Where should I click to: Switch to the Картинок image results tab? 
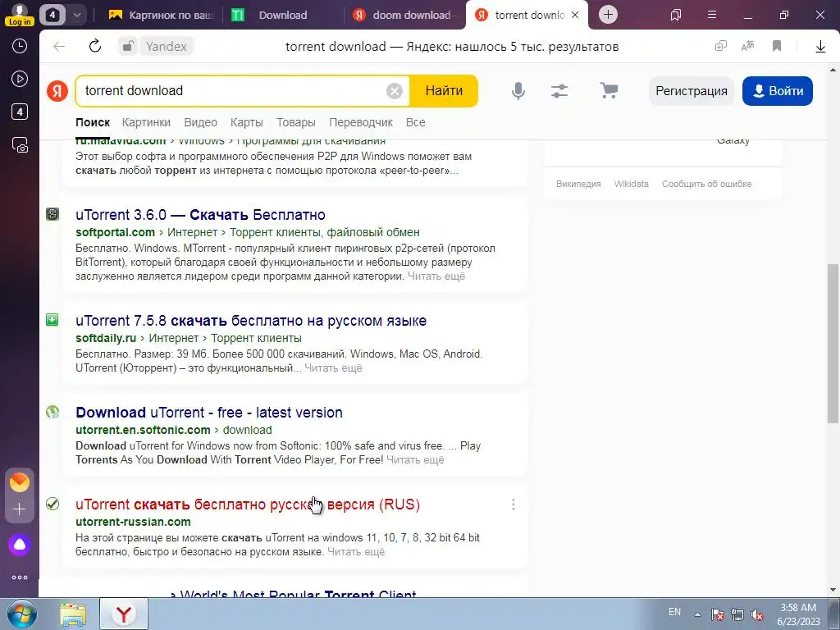pyautogui.click(x=161, y=15)
